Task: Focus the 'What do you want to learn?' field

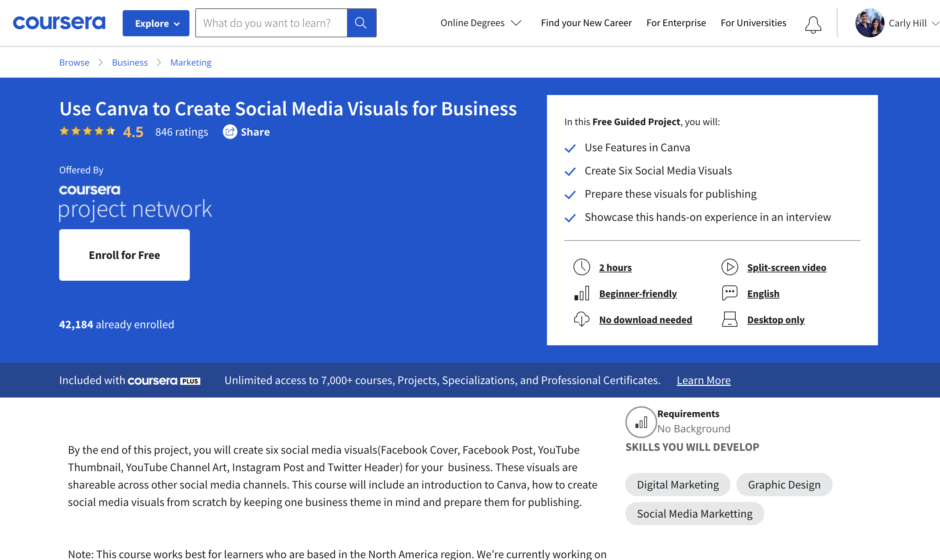Action: point(271,23)
